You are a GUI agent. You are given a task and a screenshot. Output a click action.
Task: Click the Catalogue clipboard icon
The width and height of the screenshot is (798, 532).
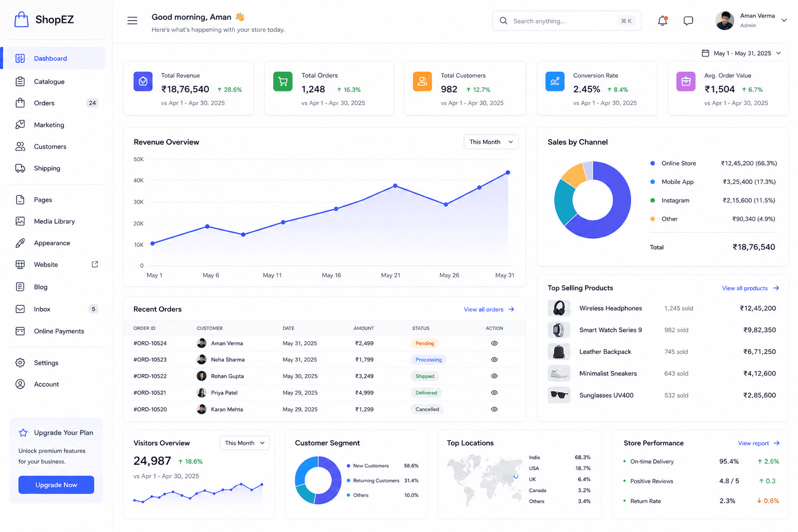point(20,82)
